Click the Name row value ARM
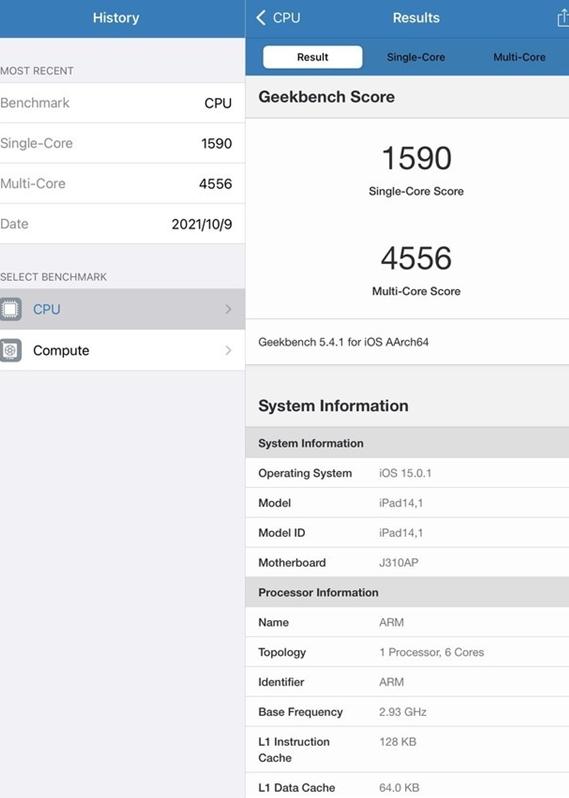 (391, 622)
